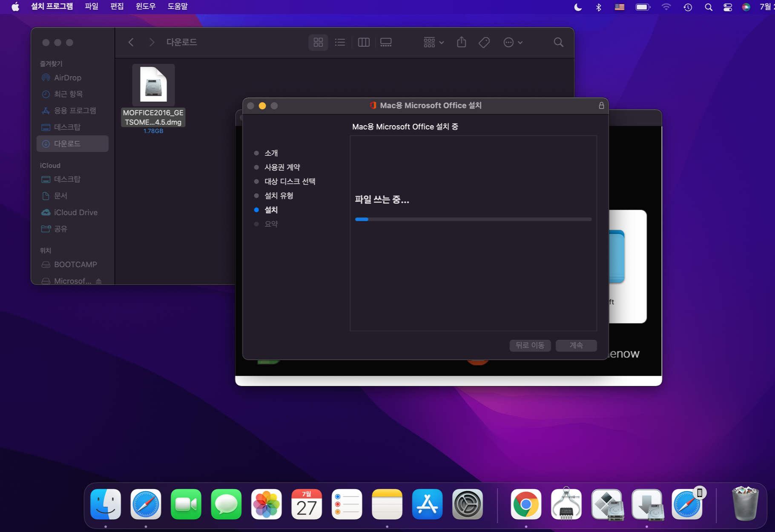
Task: Eject the Microsof... volume
Action: [99, 281]
